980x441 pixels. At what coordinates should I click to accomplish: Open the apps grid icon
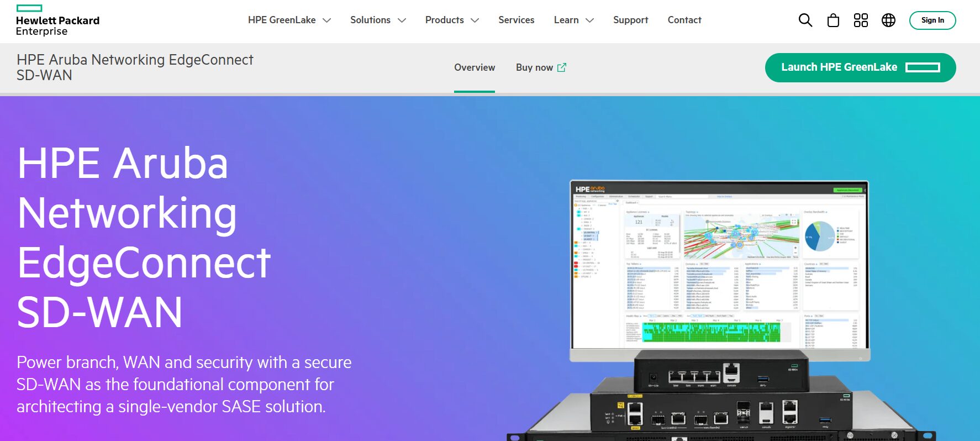click(x=861, y=20)
